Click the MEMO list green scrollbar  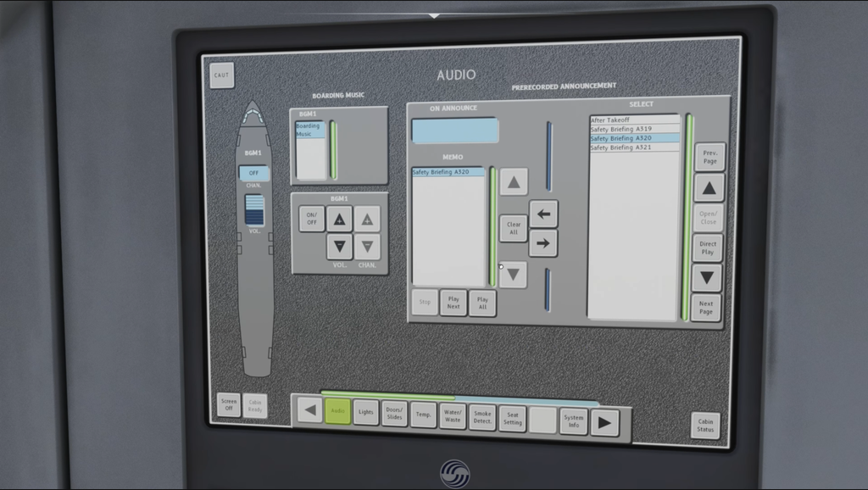492,226
